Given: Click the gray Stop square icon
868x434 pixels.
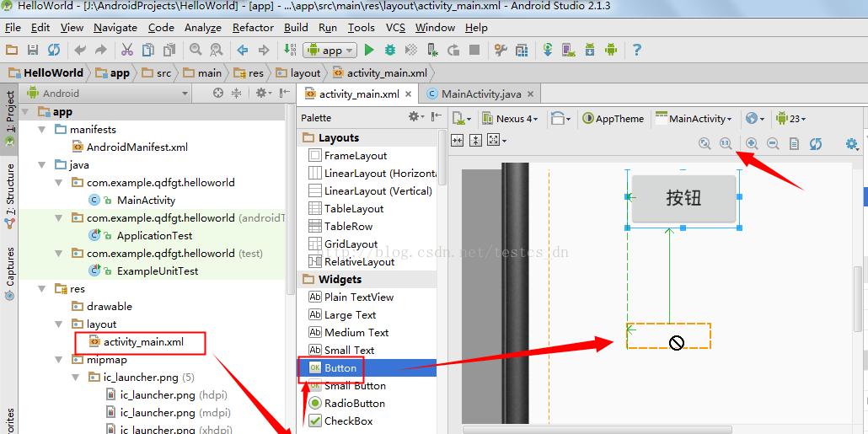Looking at the screenshot, I should point(474,50).
